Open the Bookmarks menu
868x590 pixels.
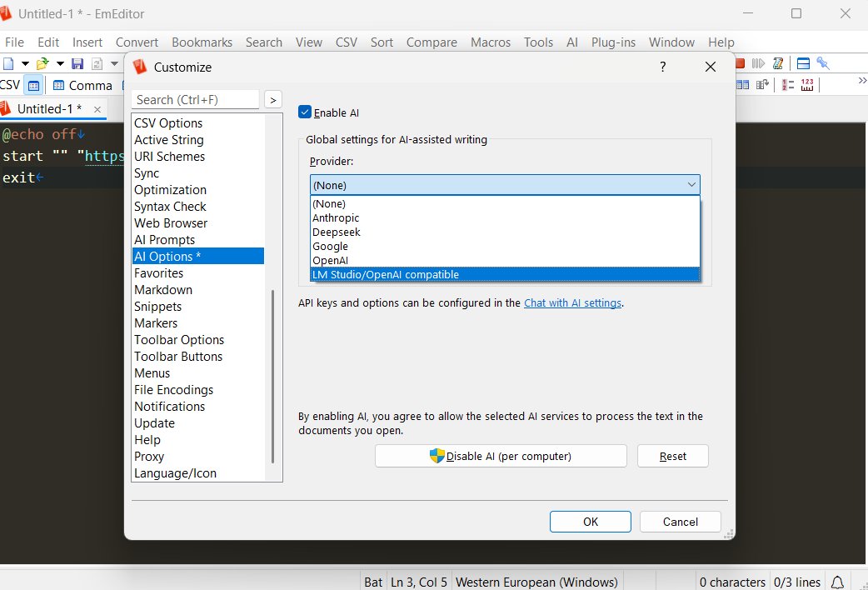tap(202, 42)
